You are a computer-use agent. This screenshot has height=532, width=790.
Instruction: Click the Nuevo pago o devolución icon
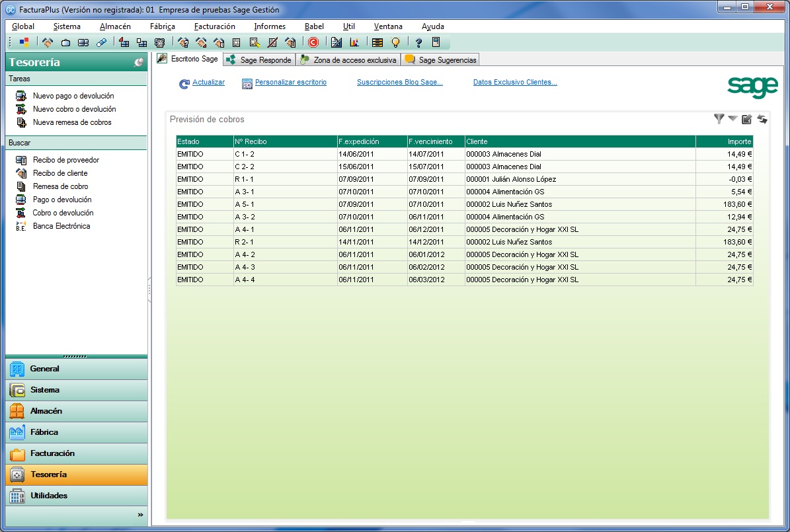(x=21, y=96)
